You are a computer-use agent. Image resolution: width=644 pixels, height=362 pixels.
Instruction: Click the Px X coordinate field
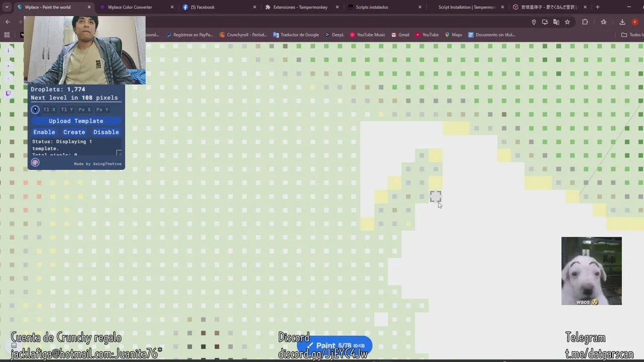(85, 110)
